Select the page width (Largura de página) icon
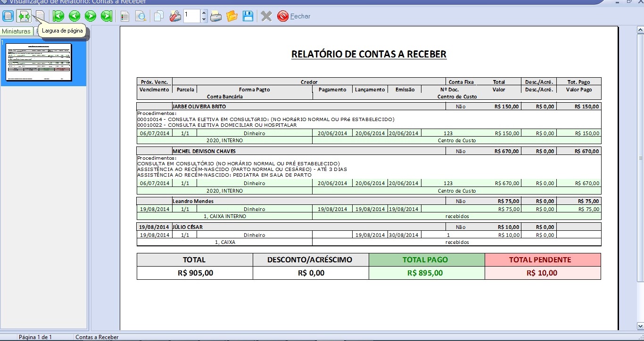Screen dimensions: 644x341 coord(24,16)
